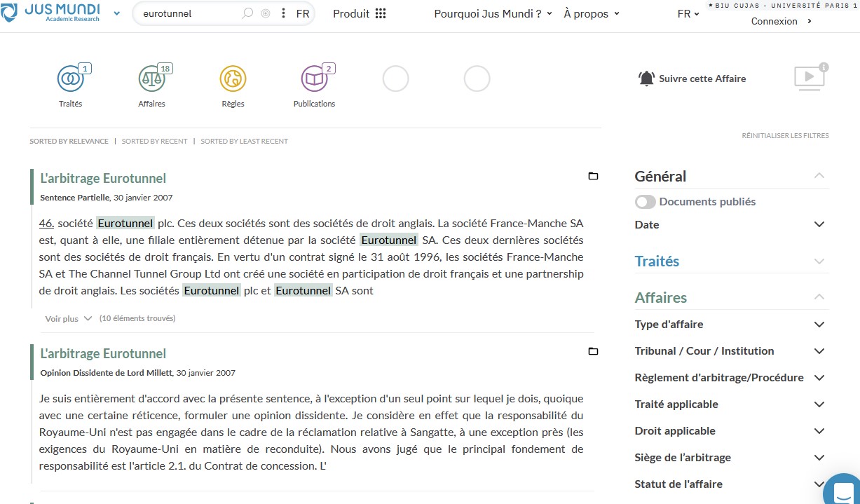Click folder icon beside Sentence Partielle result
The height and width of the screenshot is (504, 860).
point(593,176)
